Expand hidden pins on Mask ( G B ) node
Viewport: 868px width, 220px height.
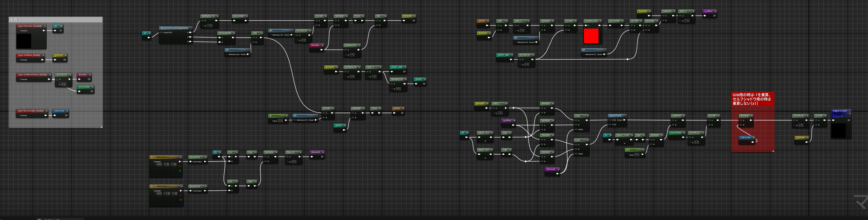tap(624, 143)
